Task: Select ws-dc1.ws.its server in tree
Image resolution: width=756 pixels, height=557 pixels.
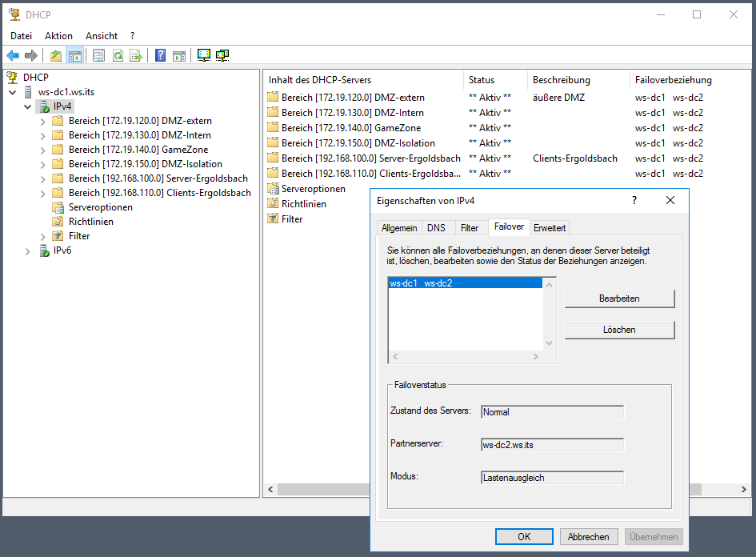Action: [66, 91]
